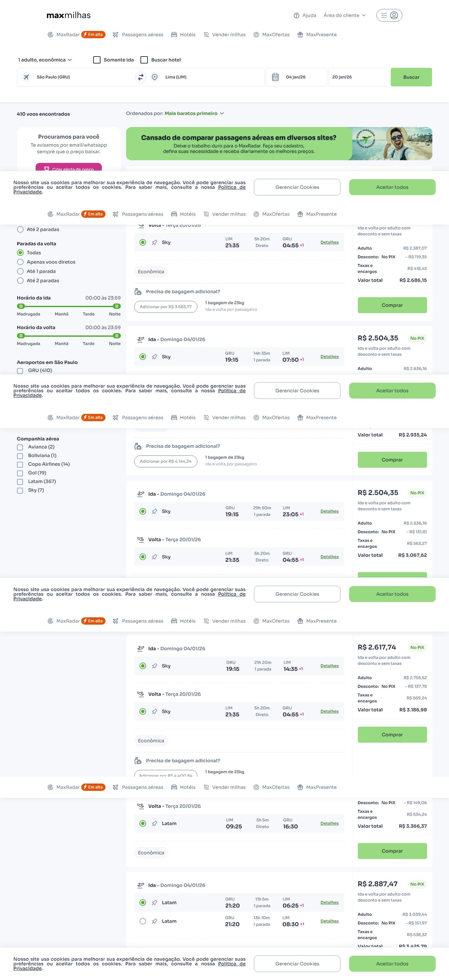
Task: Click the airplane icon in the origin field
Action: click(26, 77)
